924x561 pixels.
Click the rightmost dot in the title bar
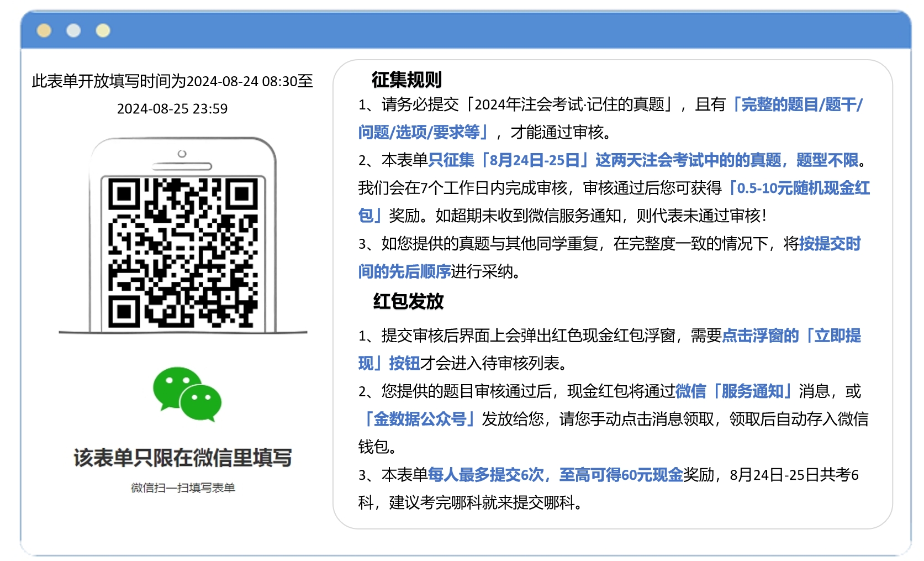103,30
